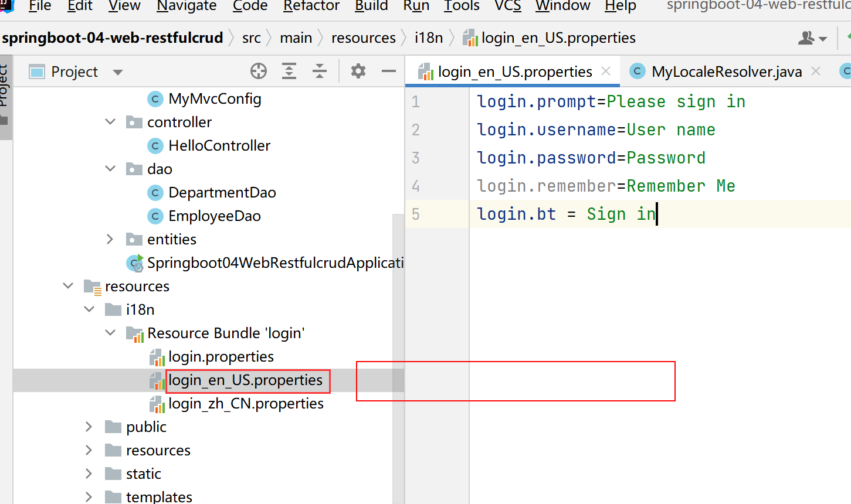This screenshot has width=851, height=504.
Task: Open the Tools menu
Action: [462, 6]
